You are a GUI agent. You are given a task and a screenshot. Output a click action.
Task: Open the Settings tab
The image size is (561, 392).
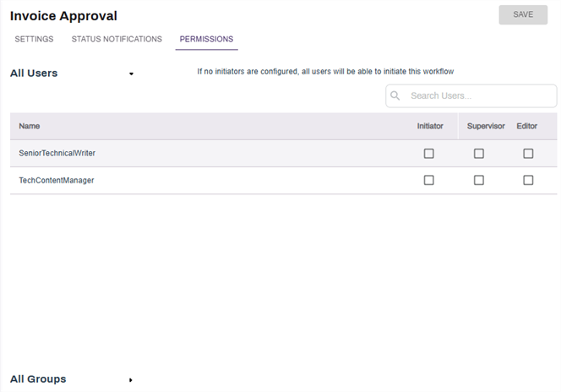tap(34, 39)
